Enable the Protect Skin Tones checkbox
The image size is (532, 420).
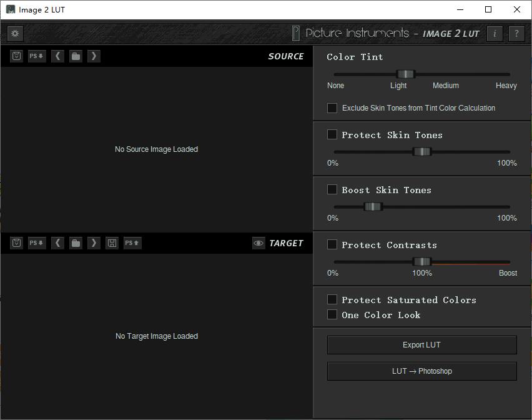coord(332,134)
